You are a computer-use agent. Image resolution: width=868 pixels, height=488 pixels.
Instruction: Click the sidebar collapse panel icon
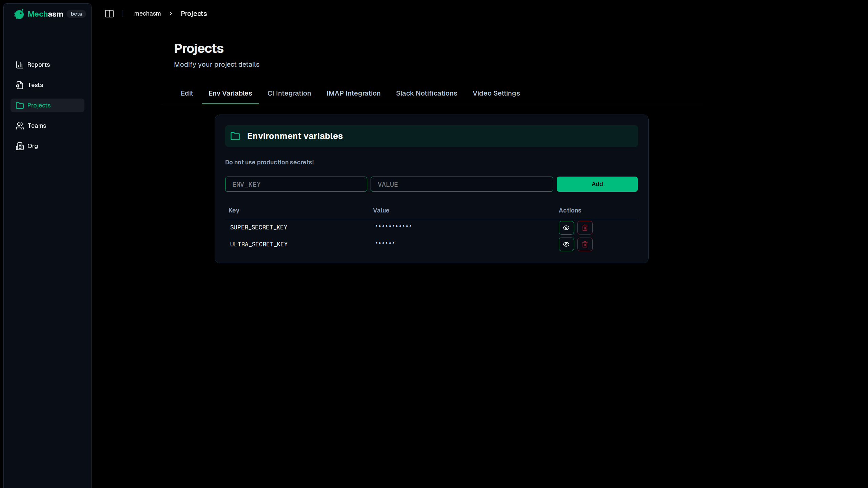pyautogui.click(x=109, y=14)
